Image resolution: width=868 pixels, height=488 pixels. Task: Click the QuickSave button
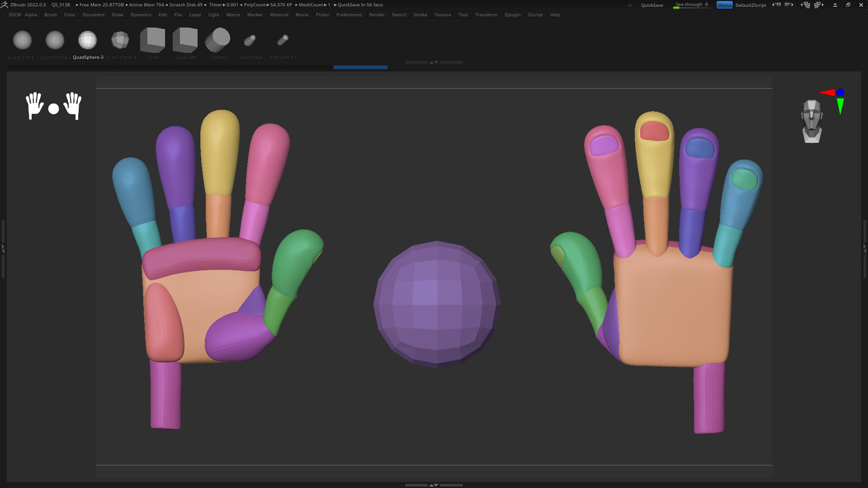click(652, 5)
